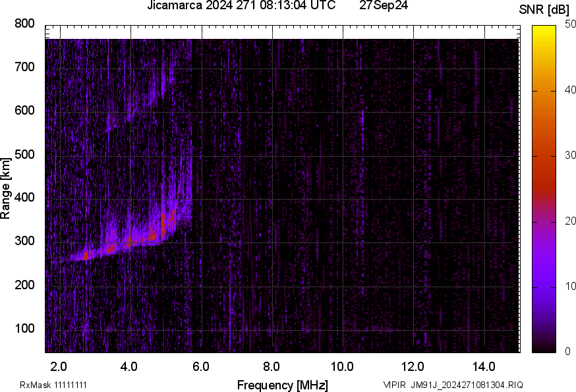The width and height of the screenshot is (576, 392).
Task: Select the filename 'JM91J_2024271081304.RIQ'
Action: [x=467, y=385]
